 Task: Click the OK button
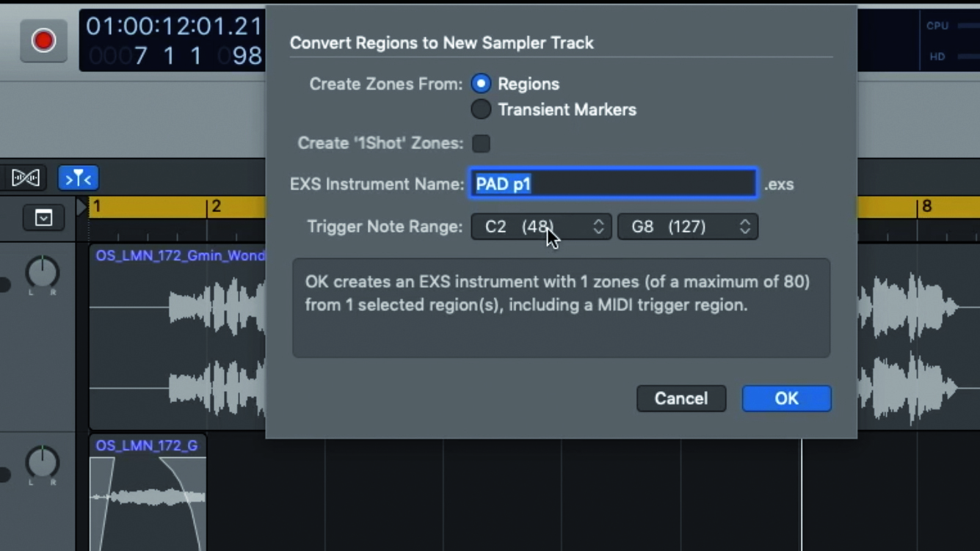coord(786,398)
